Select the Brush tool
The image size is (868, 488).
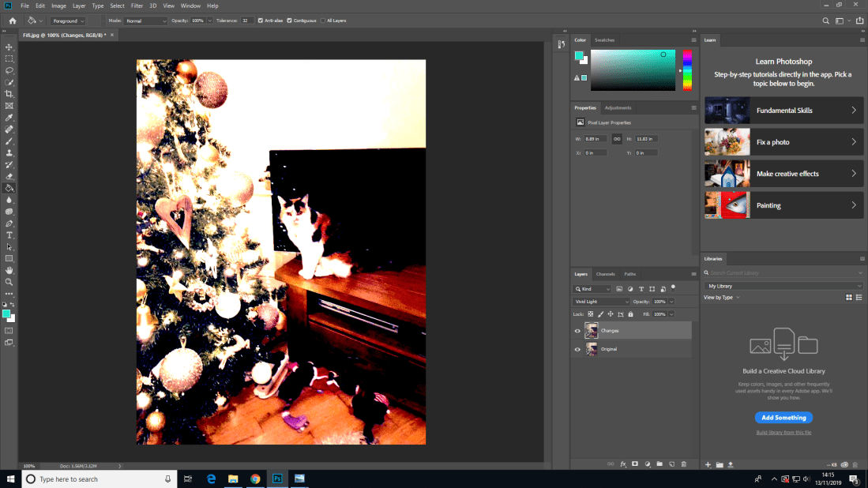point(9,141)
